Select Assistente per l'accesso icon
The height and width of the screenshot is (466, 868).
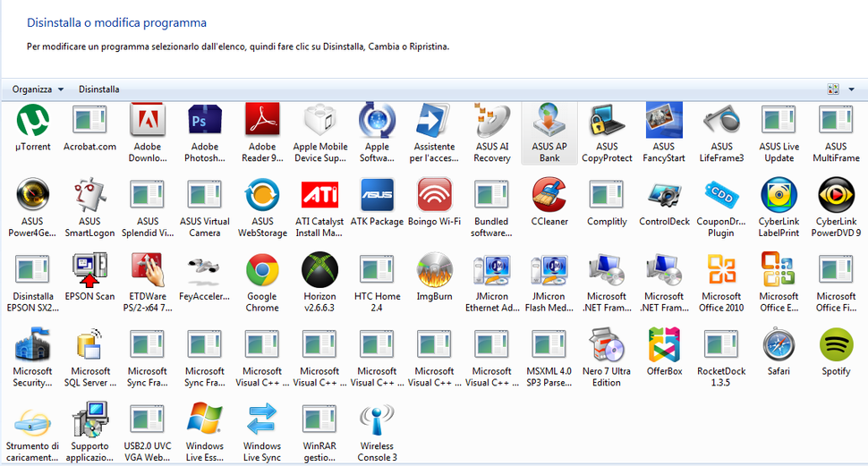click(x=435, y=121)
